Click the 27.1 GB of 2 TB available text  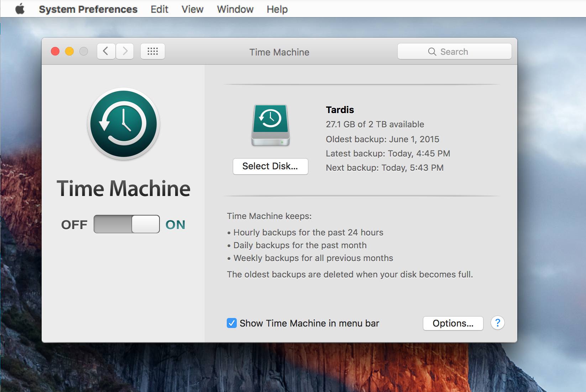(375, 125)
